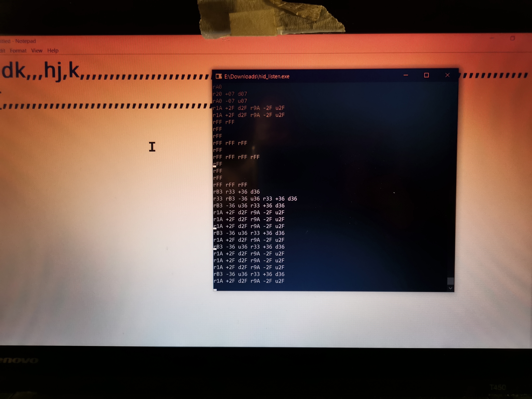
Task: Minimize the hid_listen.exe console window
Action: [x=406, y=75]
